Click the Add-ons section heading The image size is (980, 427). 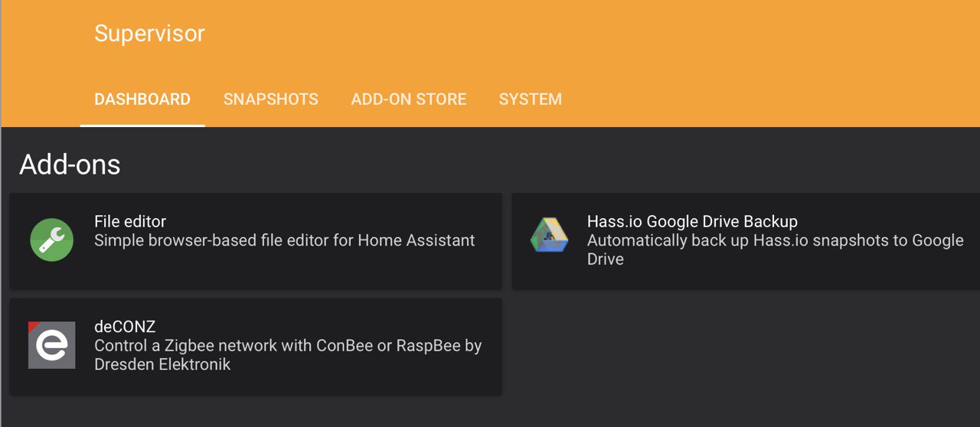70,165
